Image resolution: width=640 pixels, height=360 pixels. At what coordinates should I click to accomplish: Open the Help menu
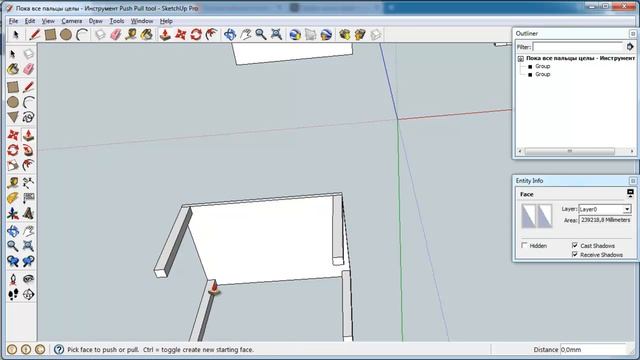pyautogui.click(x=166, y=21)
